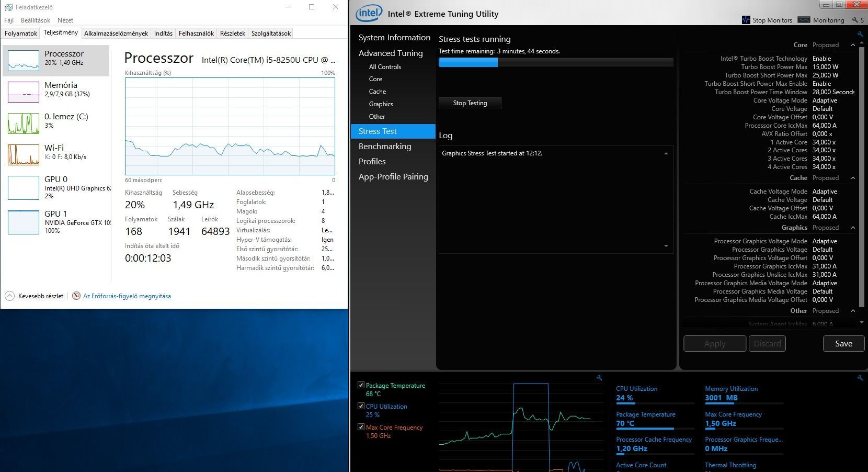Open the Beállítások menu
868x472 pixels.
tap(36, 20)
